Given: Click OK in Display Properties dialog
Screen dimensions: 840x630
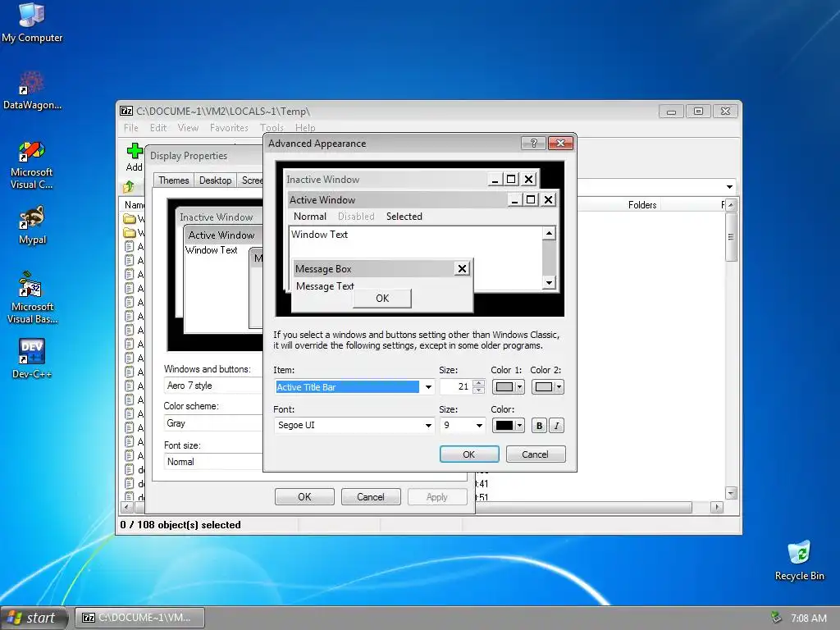Looking at the screenshot, I should pyautogui.click(x=304, y=496).
